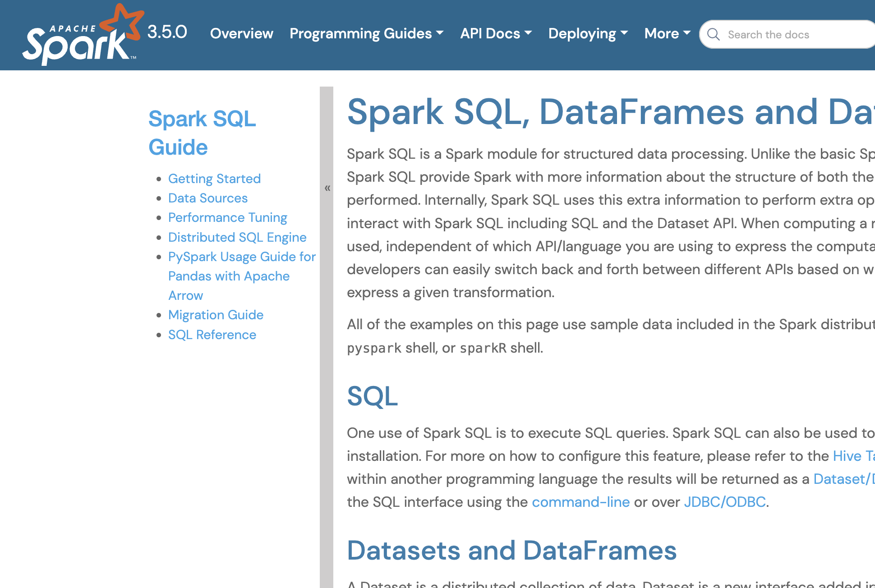
Task: Open the API Docs dropdown menu
Action: tap(496, 33)
